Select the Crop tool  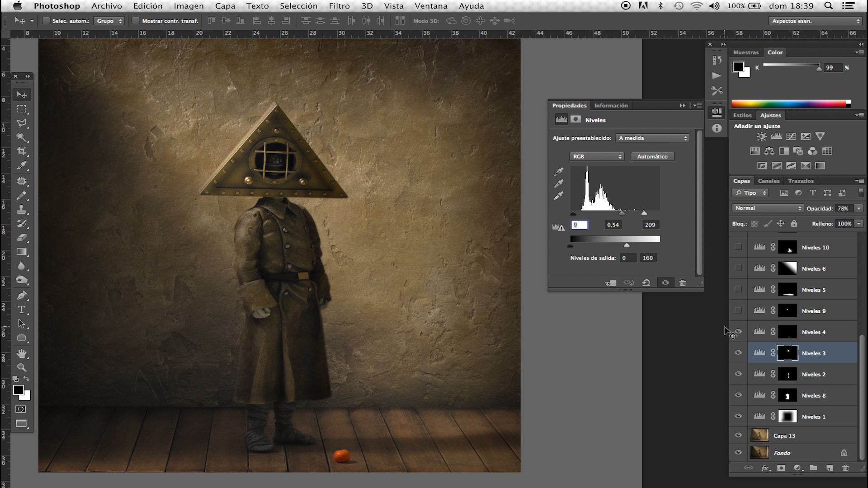coord(21,151)
